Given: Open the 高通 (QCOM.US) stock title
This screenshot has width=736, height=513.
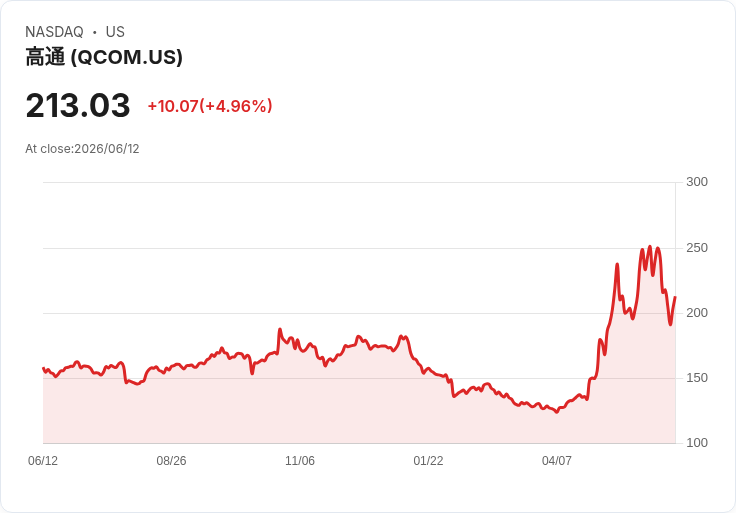Looking at the screenshot, I should [x=104, y=57].
